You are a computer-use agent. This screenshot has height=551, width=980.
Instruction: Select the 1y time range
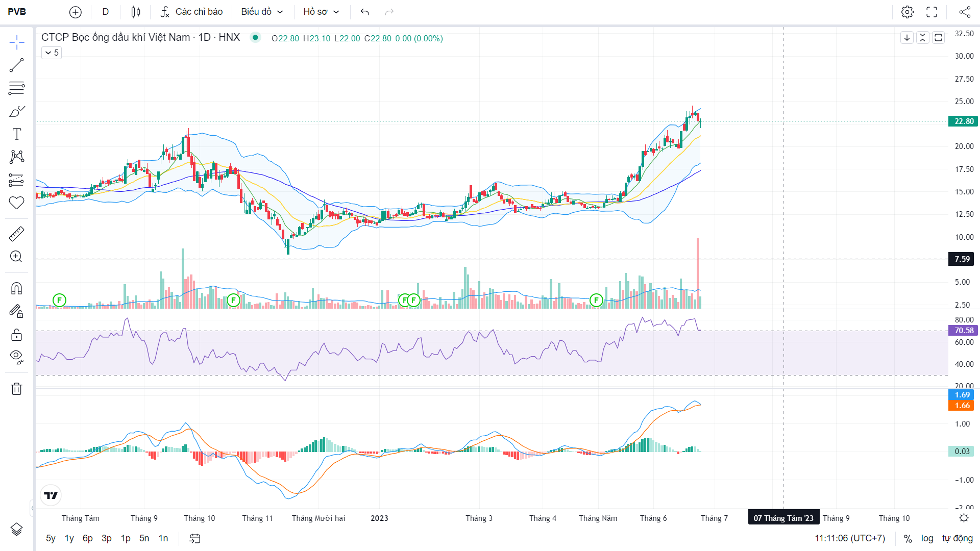point(69,538)
